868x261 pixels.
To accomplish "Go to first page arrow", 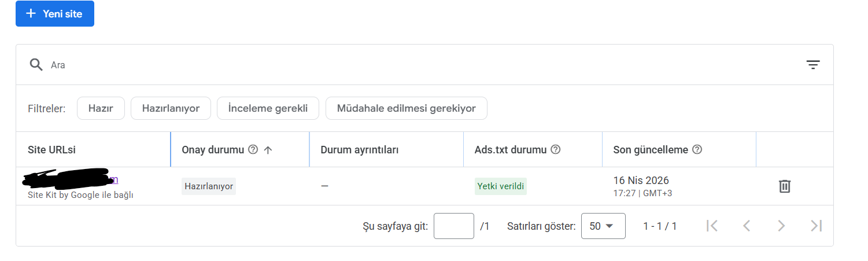I will pos(712,226).
